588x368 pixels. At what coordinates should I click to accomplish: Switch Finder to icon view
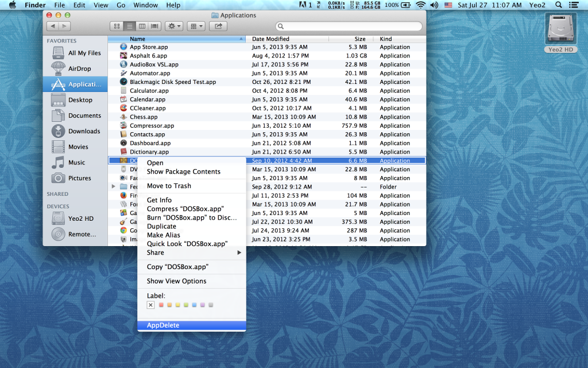click(117, 26)
